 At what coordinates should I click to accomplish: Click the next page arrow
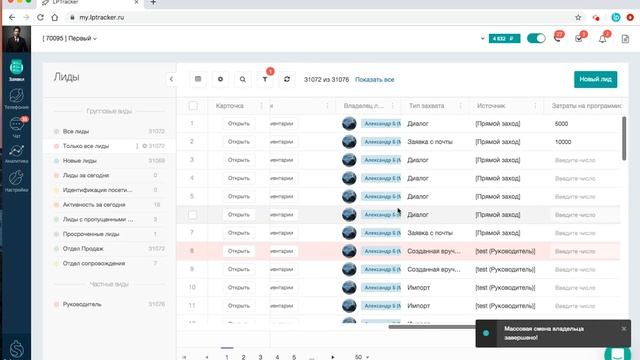(333, 357)
